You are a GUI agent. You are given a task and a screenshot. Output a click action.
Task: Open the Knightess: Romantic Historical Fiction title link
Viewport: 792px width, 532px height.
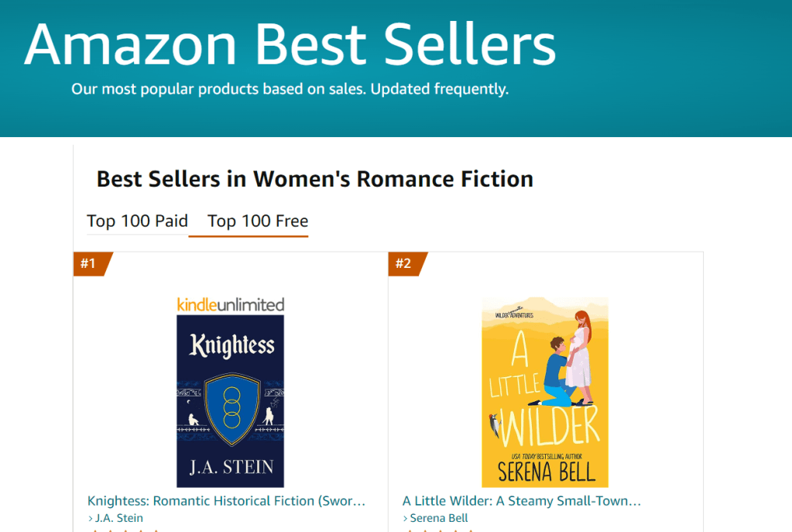[226, 501]
